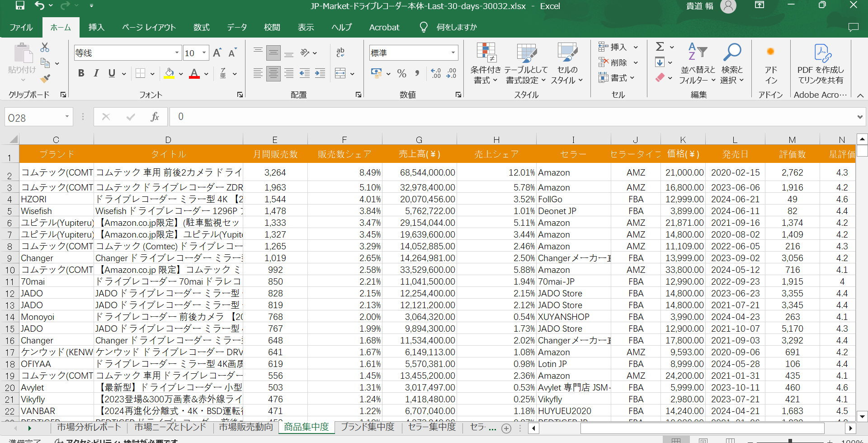868x443 pixels.
Task: Click the insert function fx icon
Action: click(155, 117)
